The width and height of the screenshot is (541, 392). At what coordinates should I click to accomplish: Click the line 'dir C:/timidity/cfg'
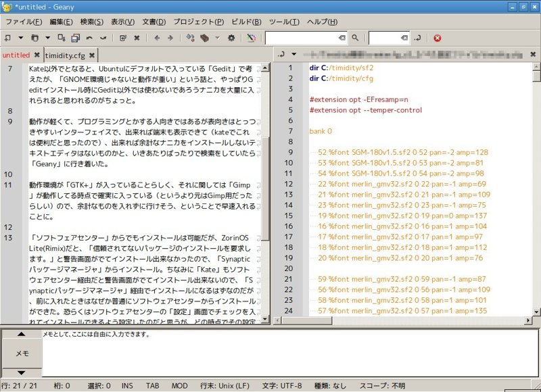click(x=342, y=78)
